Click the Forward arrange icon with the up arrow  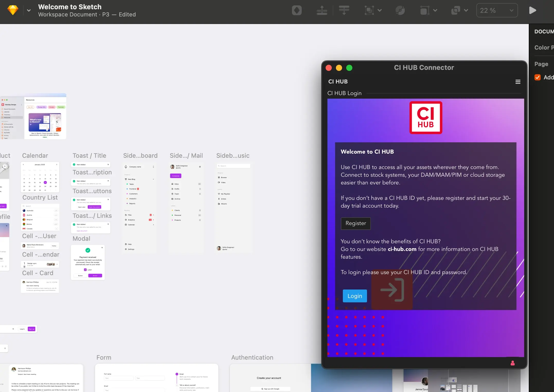(x=322, y=11)
